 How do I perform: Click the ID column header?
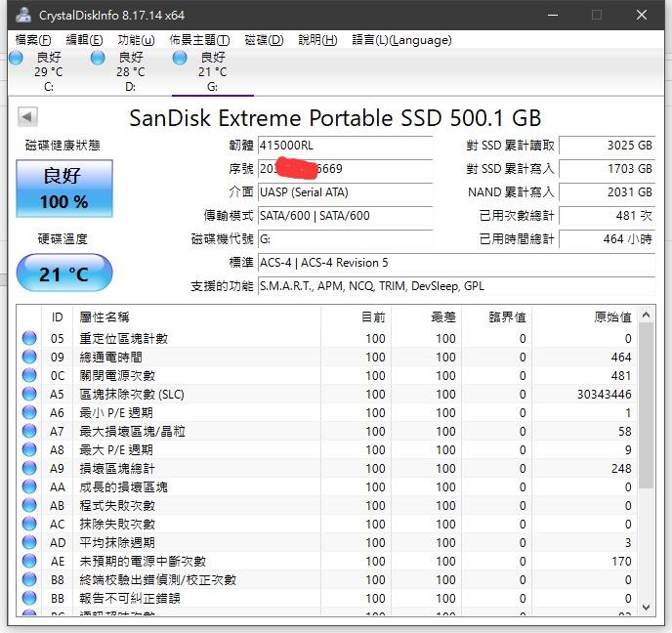(57, 317)
